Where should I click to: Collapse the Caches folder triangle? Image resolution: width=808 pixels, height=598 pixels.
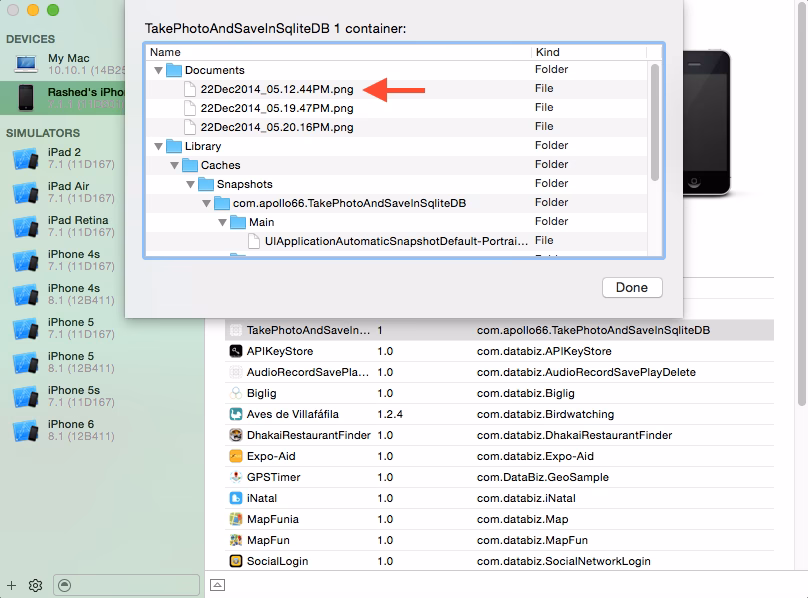(173, 166)
